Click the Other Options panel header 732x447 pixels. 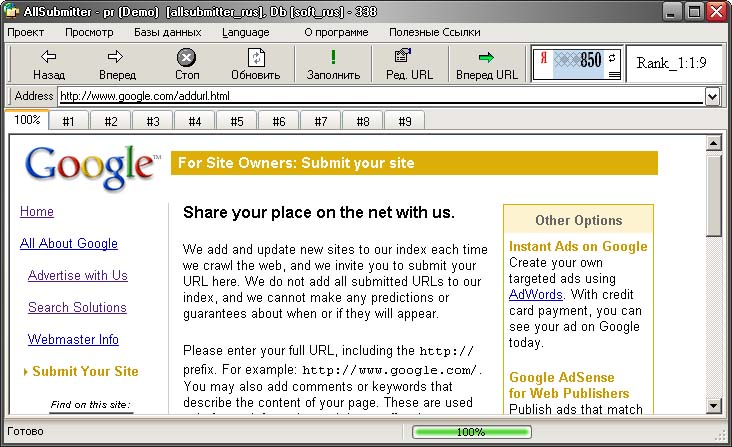[578, 220]
